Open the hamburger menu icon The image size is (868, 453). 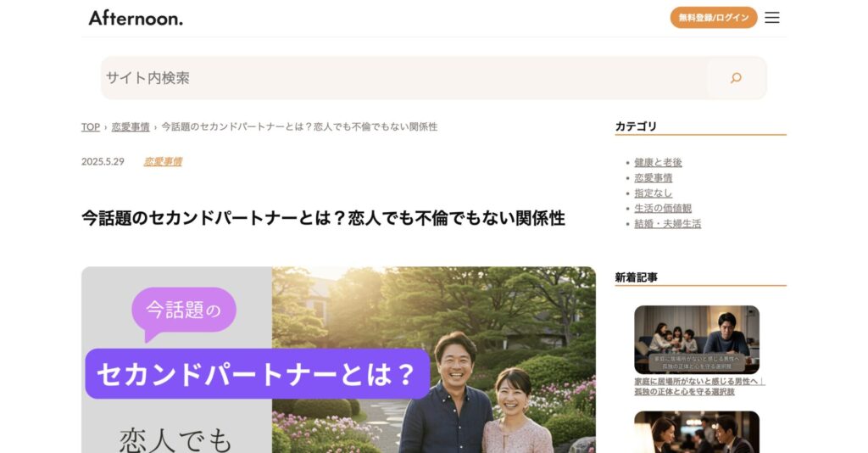tap(771, 18)
